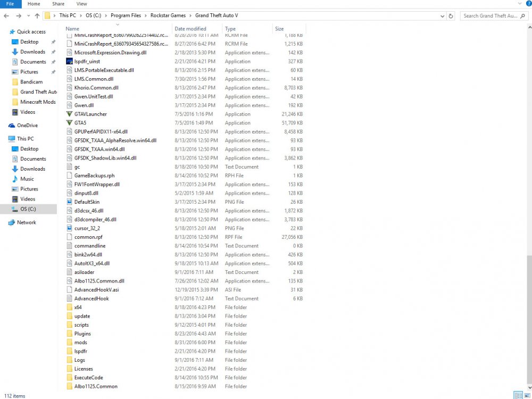The width and height of the screenshot is (532, 399).
Task: Switch to Large icons view layout
Action: 527,395
